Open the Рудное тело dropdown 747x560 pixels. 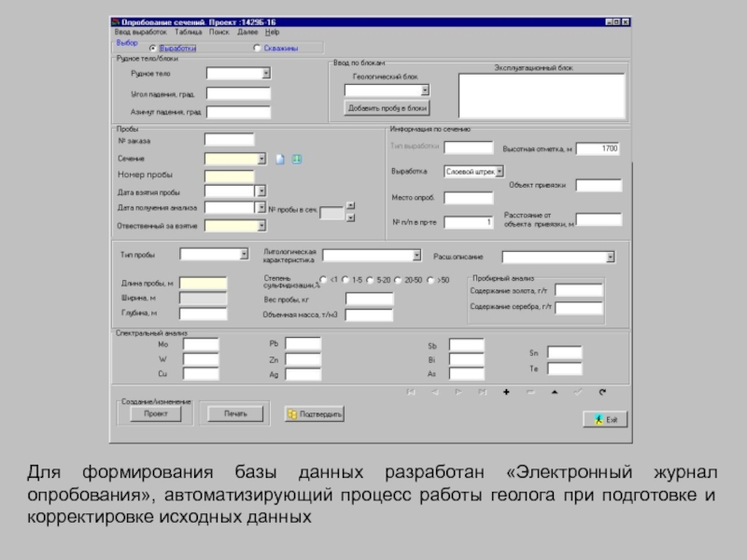265,73
